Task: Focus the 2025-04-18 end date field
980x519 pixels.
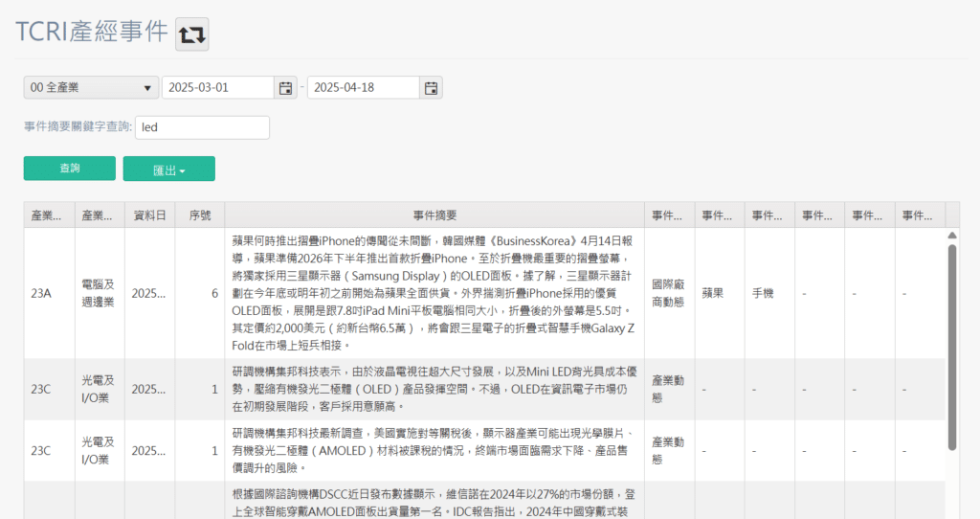Action: [x=363, y=87]
